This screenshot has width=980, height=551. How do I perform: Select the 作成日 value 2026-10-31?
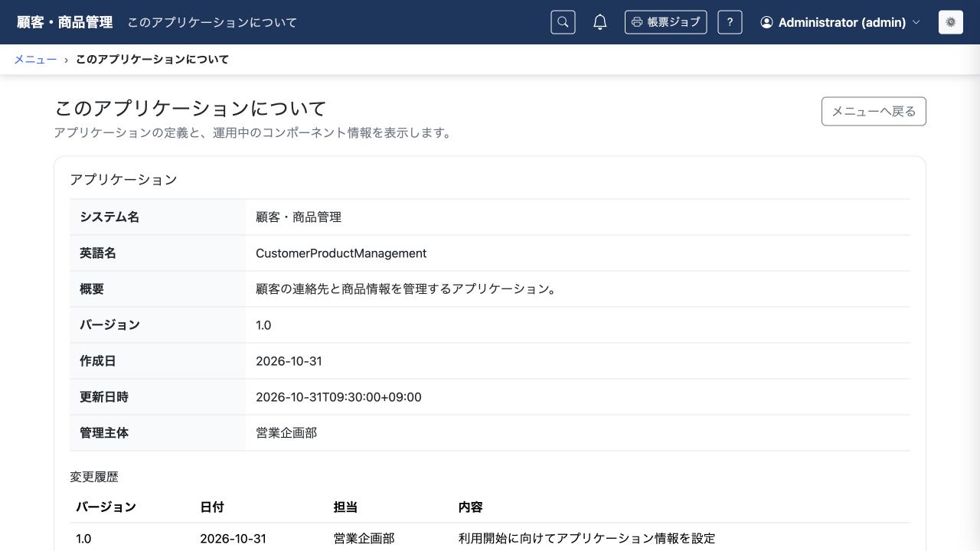[x=289, y=360]
